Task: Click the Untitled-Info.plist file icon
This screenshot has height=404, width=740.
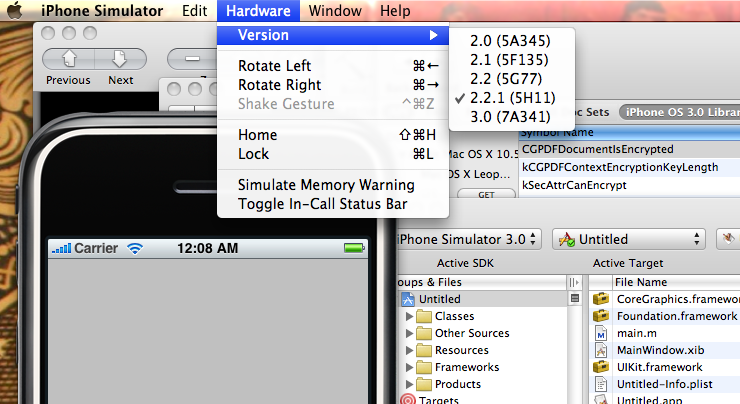Action: coord(601,384)
